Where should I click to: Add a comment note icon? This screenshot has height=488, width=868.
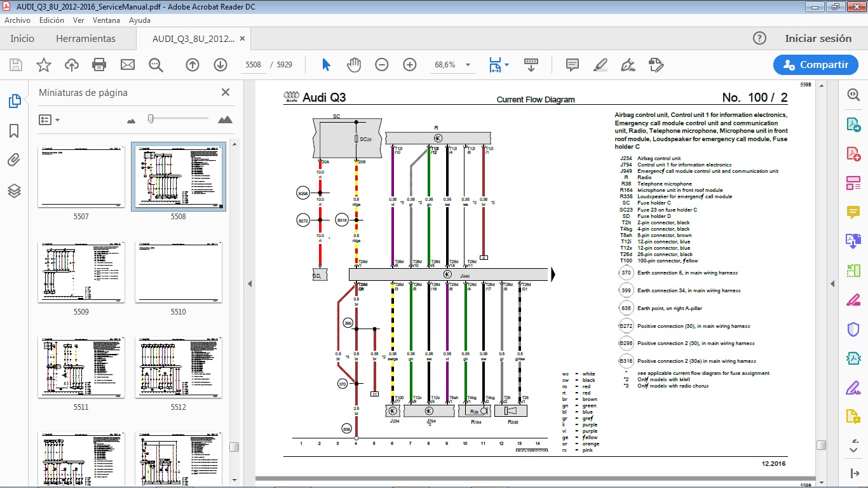[x=573, y=65]
